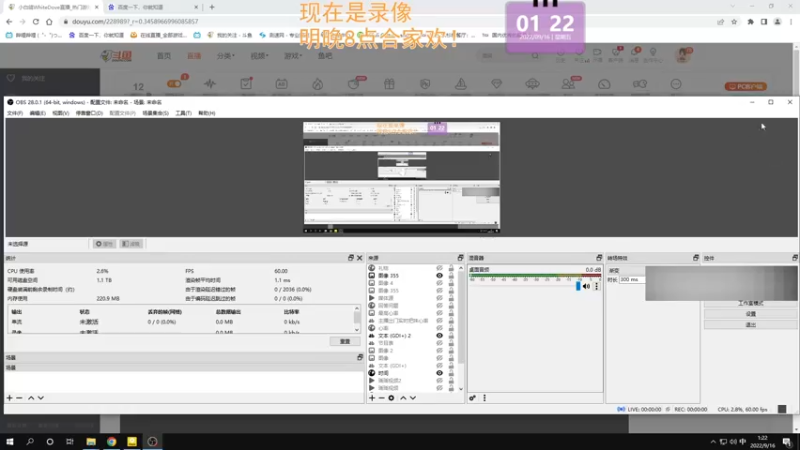The image size is (800, 450).
Task: Open Douyu 首页 home link
Action: click(x=164, y=56)
